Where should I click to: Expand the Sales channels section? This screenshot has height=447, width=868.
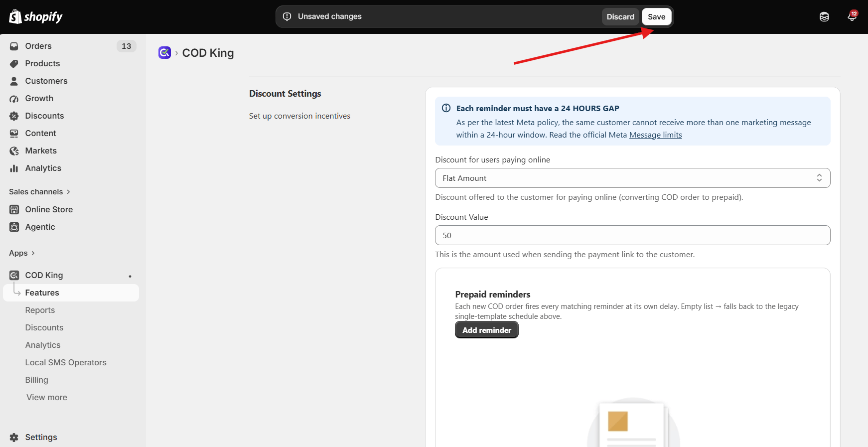pyautogui.click(x=40, y=192)
